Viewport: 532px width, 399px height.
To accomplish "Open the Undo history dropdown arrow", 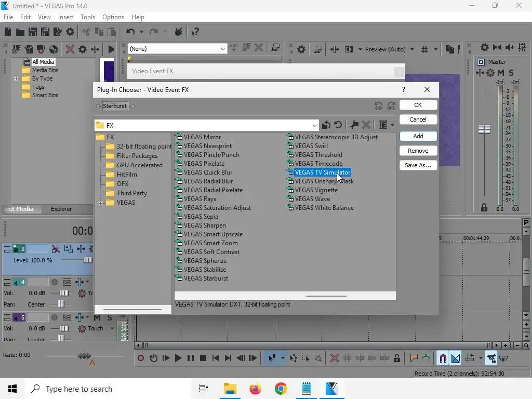I will 141,32.
